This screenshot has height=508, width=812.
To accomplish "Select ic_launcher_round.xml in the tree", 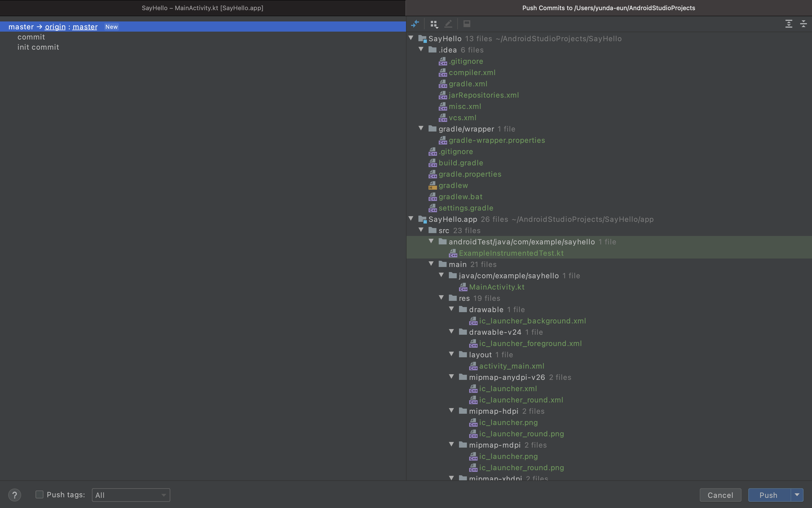I will coord(521,400).
